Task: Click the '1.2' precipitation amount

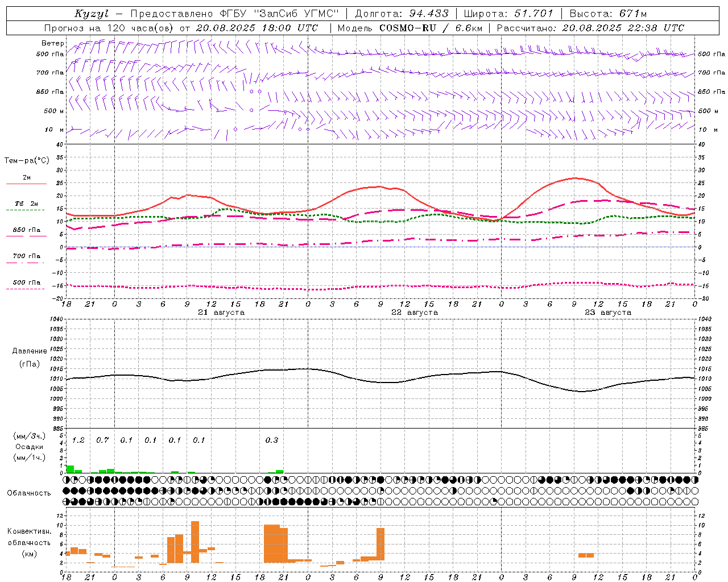Action: (x=78, y=440)
